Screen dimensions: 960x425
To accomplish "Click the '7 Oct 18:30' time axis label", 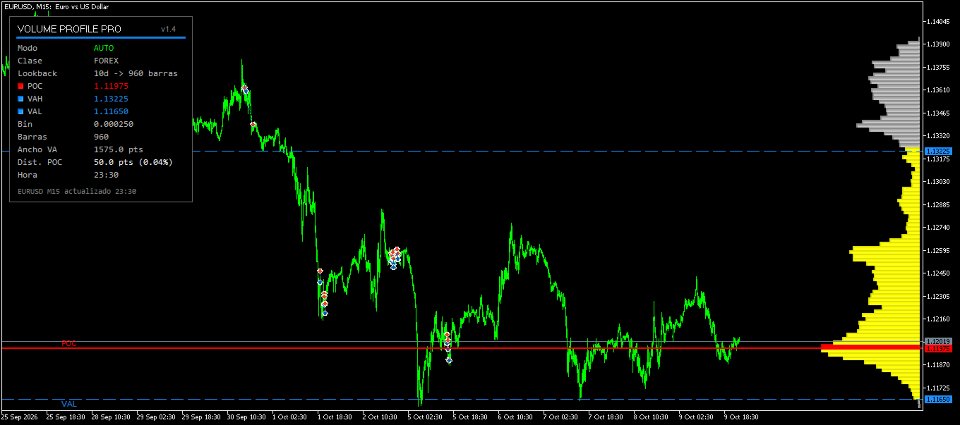I will coord(608,417).
